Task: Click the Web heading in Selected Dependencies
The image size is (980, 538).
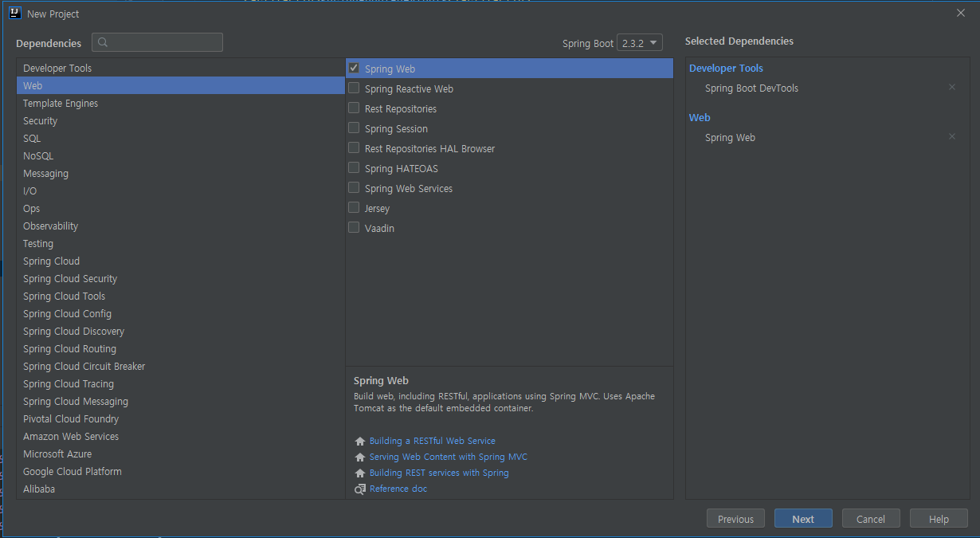Action: pos(700,117)
